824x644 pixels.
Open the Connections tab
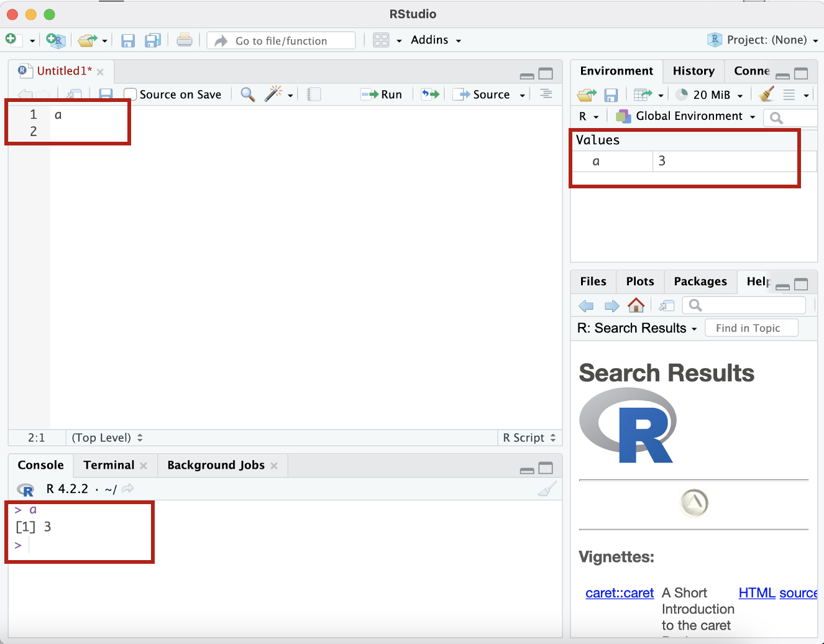[x=752, y=71]
